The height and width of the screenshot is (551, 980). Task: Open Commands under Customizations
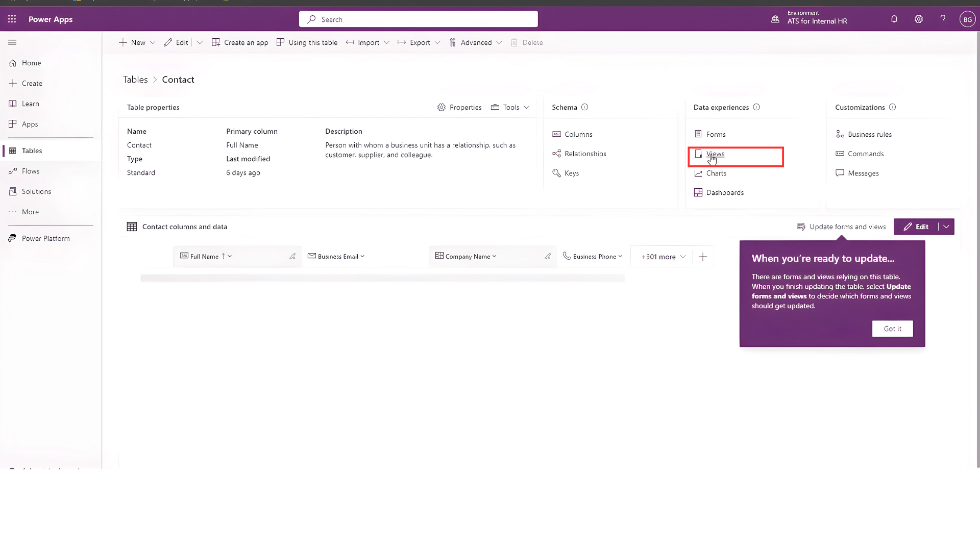click(860, 154)
